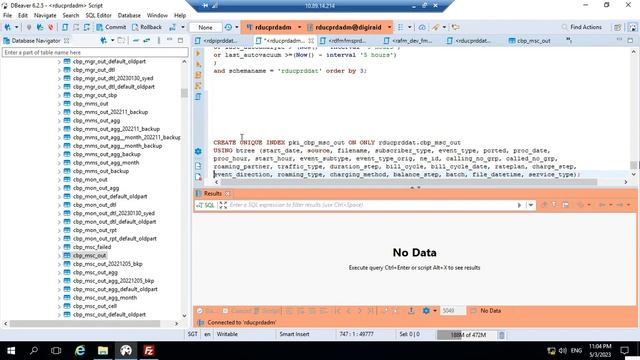The image size is (640, 360).
Task: Click execute SQL statement orange arrow icon
Action: point(198,53)
